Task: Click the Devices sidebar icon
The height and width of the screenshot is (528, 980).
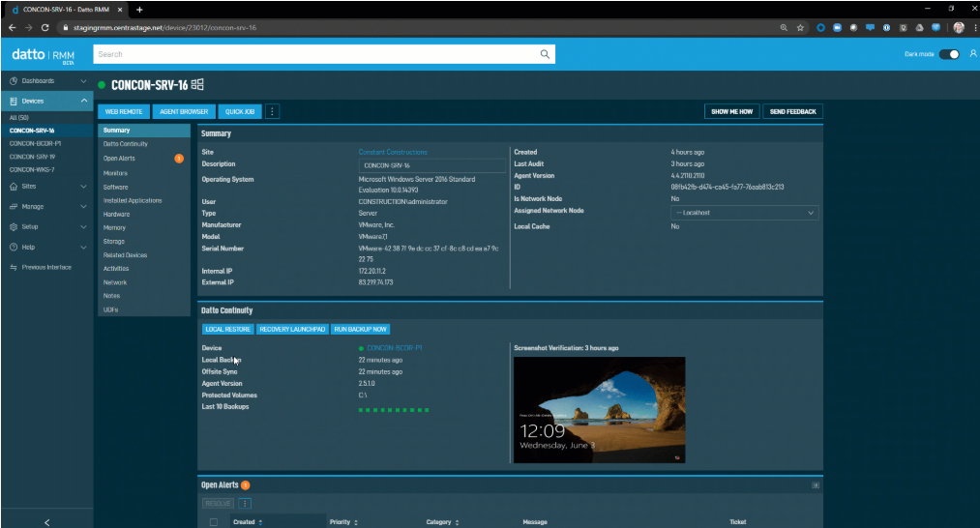Action: point(14,102)
